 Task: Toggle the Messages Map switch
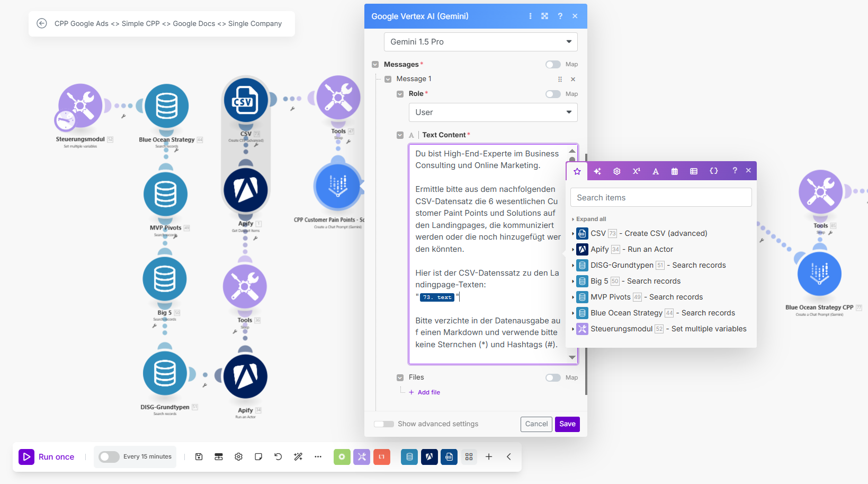click(553, 64)
